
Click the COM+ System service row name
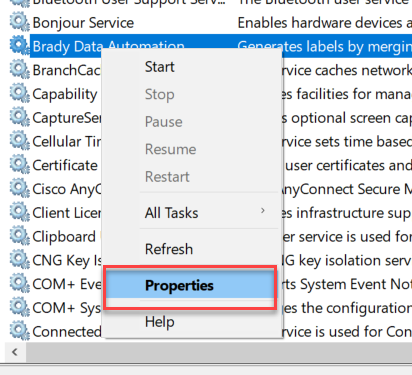[x=66, y=308]
